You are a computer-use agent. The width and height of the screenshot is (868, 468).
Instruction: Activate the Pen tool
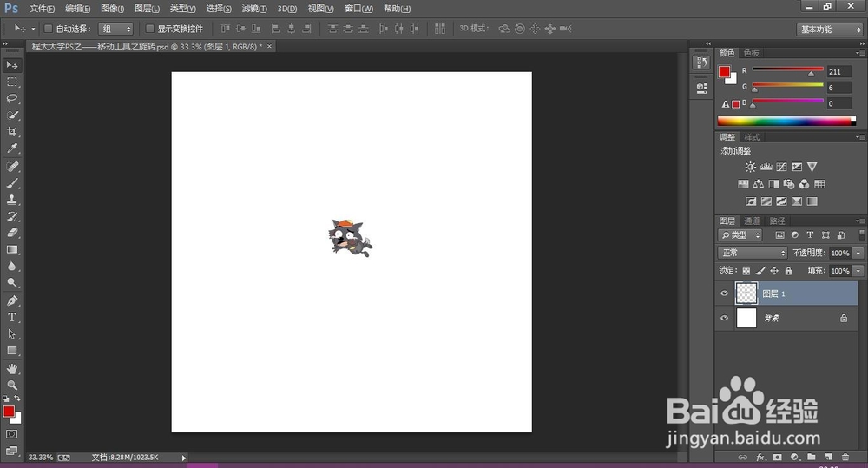pos(11,300)
